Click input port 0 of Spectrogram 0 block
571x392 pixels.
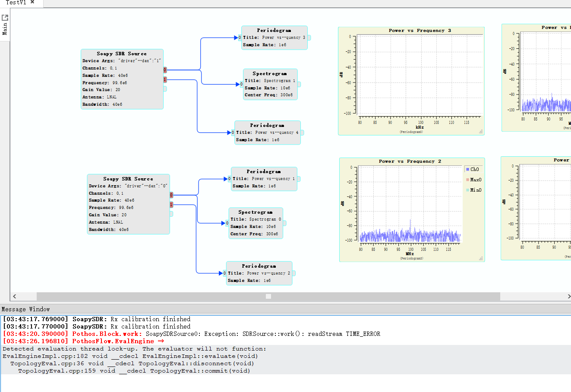pyautogui.click(x=227, y=223)
